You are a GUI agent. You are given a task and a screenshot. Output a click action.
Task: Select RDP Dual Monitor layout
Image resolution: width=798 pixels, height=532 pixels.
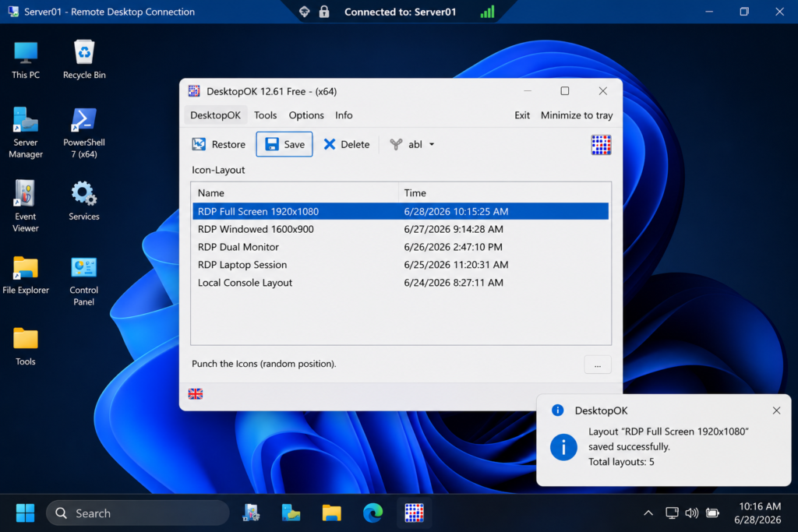[401, 247]
